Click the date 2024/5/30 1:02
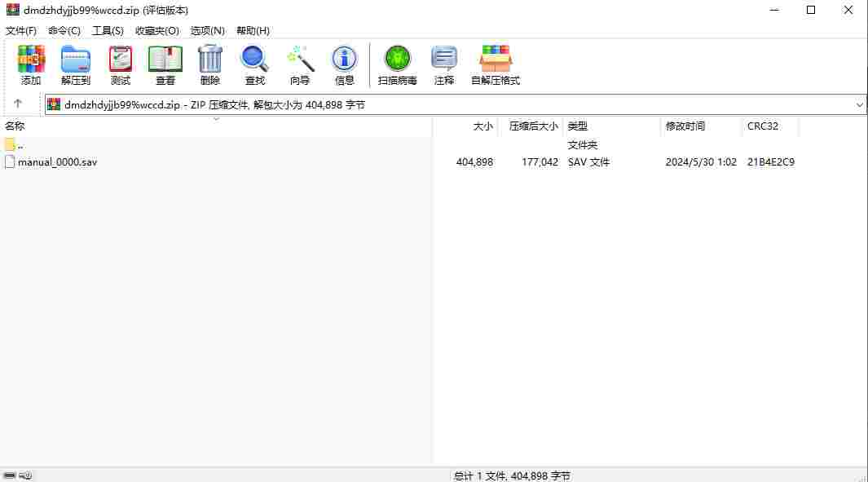Viewport: 868px width, 482px height. (701, 162)
